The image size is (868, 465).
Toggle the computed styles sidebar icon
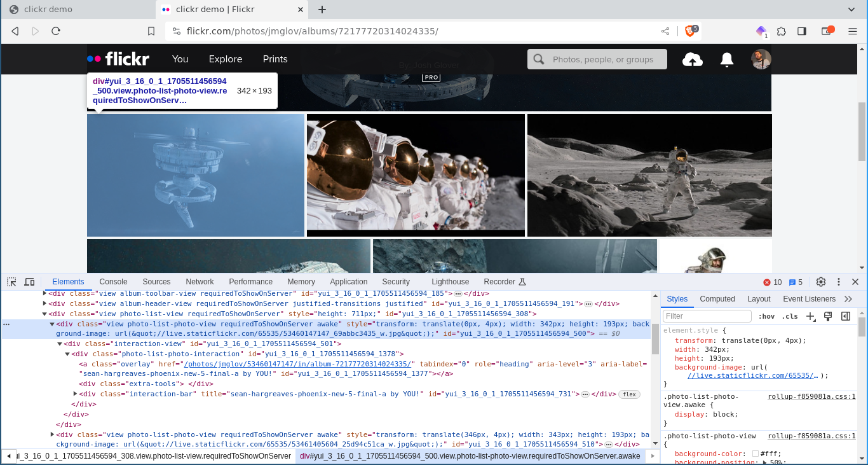pyautogui.click(x=846, y=316)
